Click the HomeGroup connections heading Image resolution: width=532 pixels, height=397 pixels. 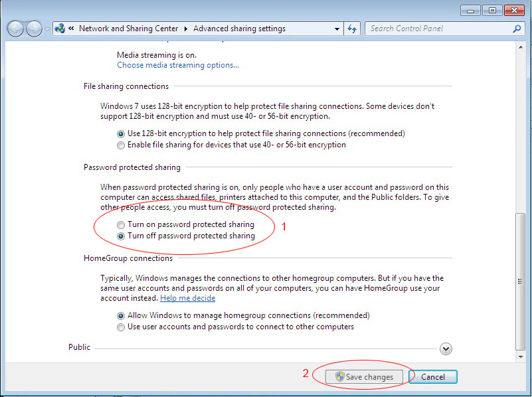click(128, 258)
